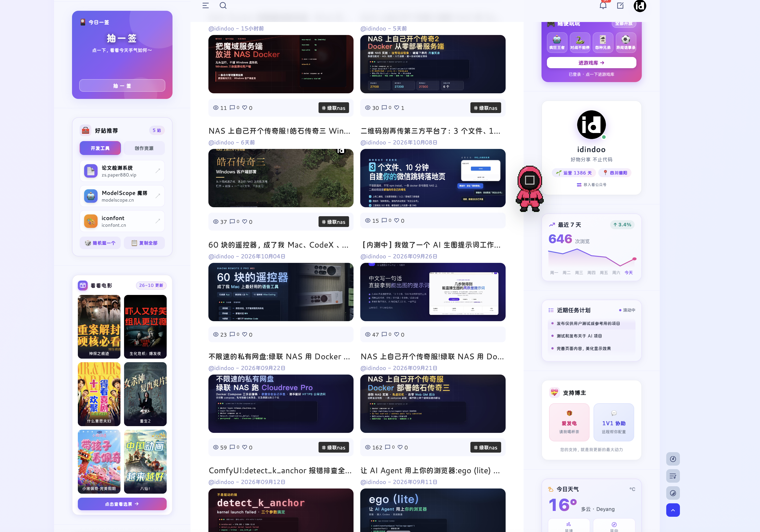Open the hamburger menu icon in header

click(x=205, y=6)
